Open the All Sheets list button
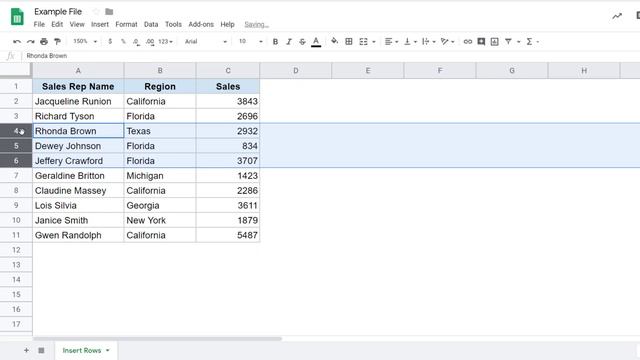Viewport: 640px width, 360px height. (41, 350)
